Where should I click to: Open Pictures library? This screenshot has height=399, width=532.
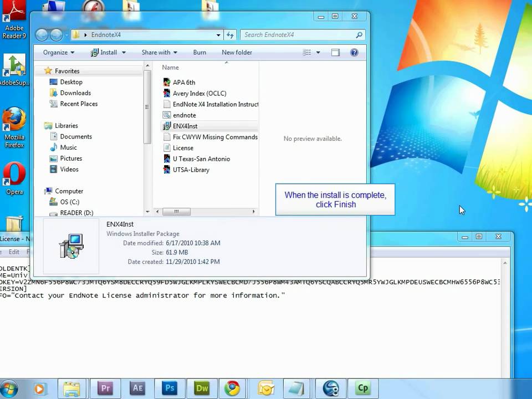coord(71,158)
